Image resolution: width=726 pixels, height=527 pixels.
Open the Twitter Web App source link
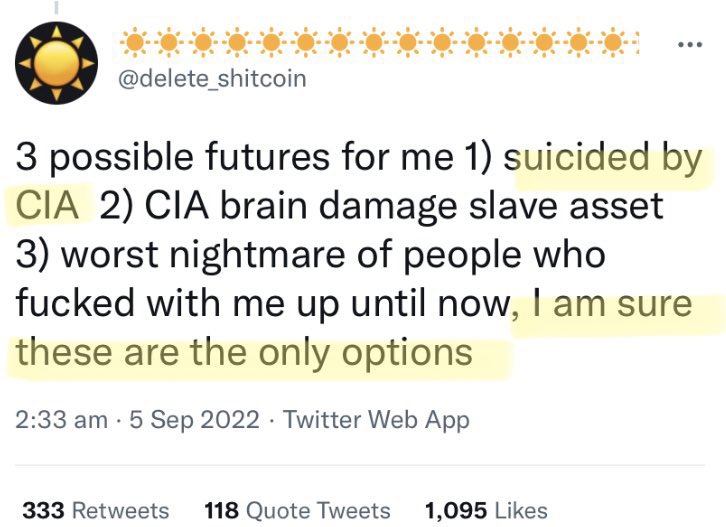click(x=376, y=421)
